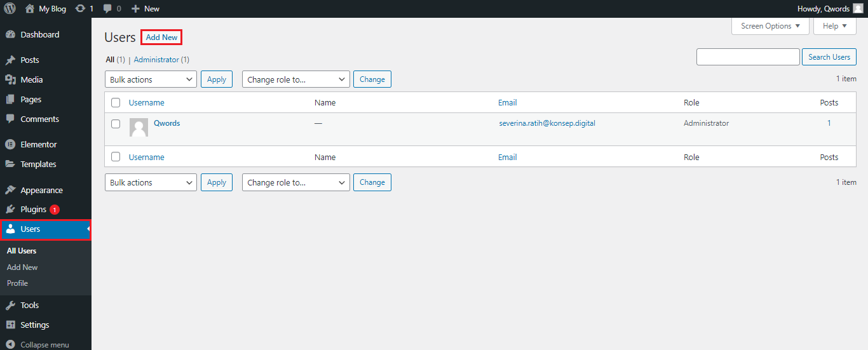
Task: Select the Add New submenu under Users
Action: click(x=22, y=267)
